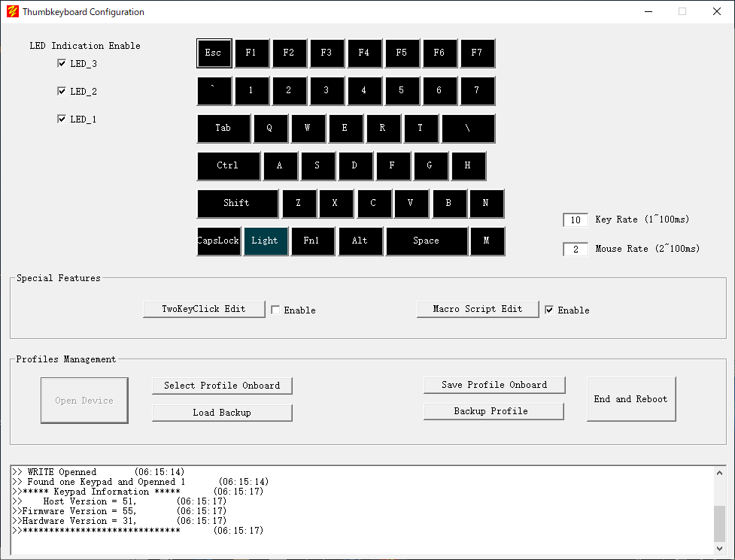Image resolution: width=735 pixels, height=560 pixels.
Task: Click the End and Reboot button
Action: coord(631,399)
